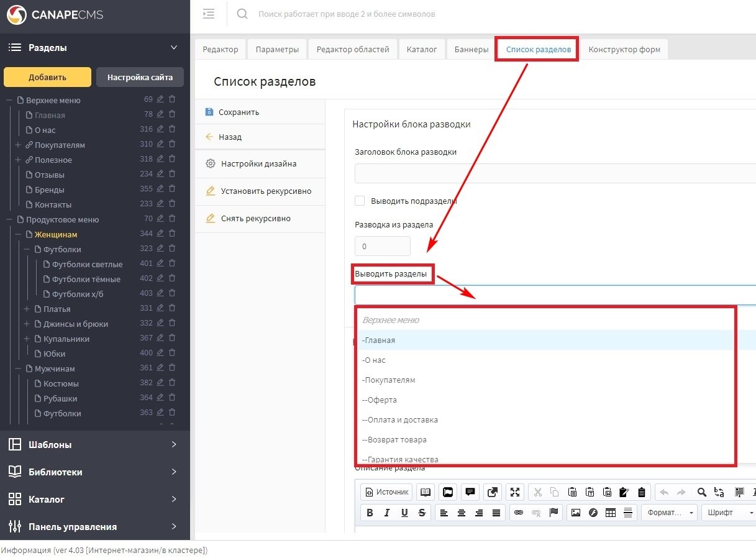Toggle the sidebar collapse icon near search
The width and height of the screenshot is (756, 558).
coord(209,14)
